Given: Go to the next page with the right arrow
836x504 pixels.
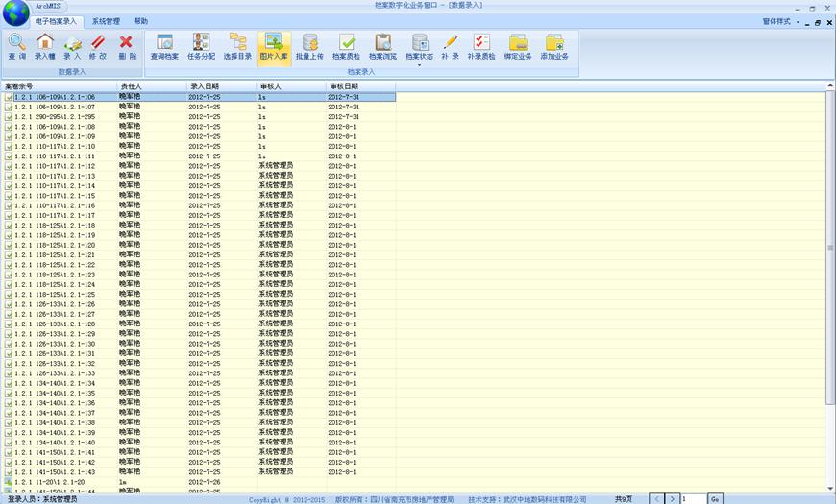Looking at the screenshot, I should click(x=673, y=498).
